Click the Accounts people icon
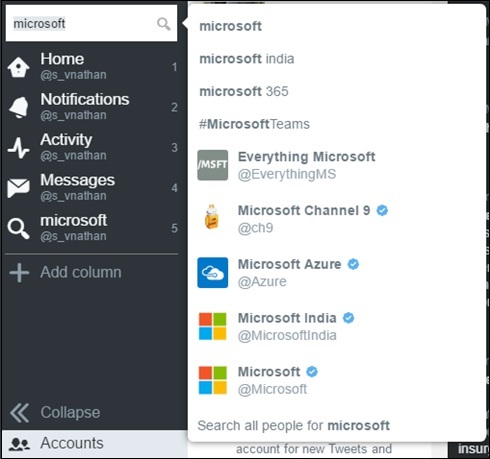Image resolution: width=490 pixels, height=459 pixels. pos(19,444)
